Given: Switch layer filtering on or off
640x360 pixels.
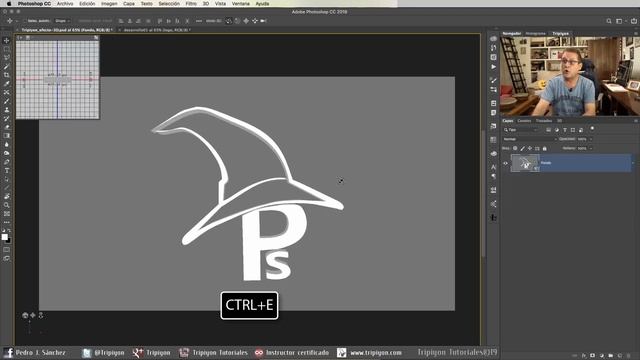Looking at the screenshot, I should pos(592,129).
